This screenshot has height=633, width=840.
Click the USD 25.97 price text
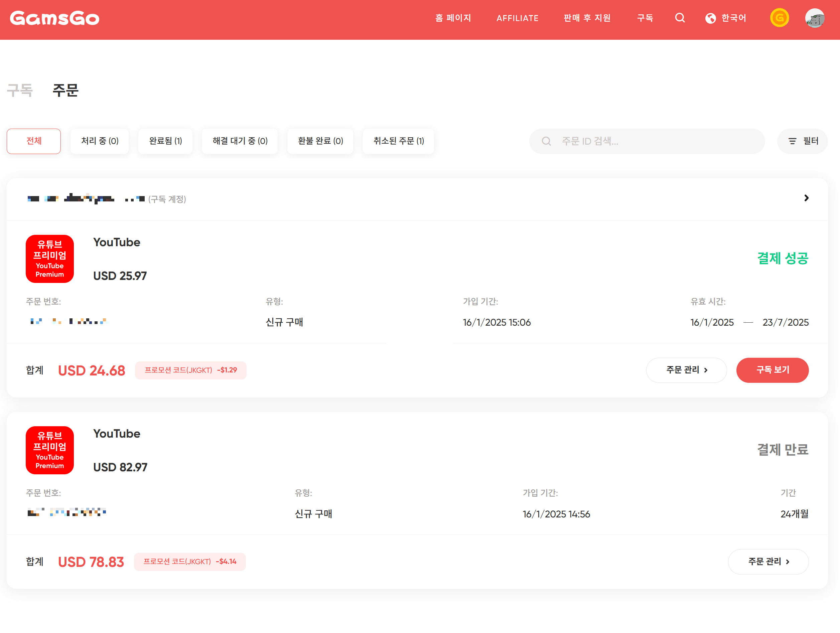[120, 276]
